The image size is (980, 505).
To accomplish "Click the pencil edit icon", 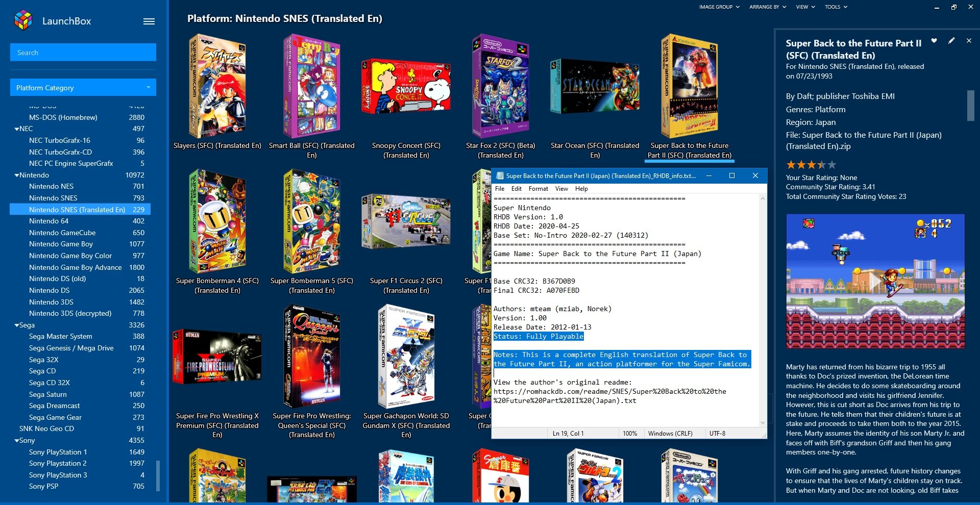I will (x=951, y=41).
